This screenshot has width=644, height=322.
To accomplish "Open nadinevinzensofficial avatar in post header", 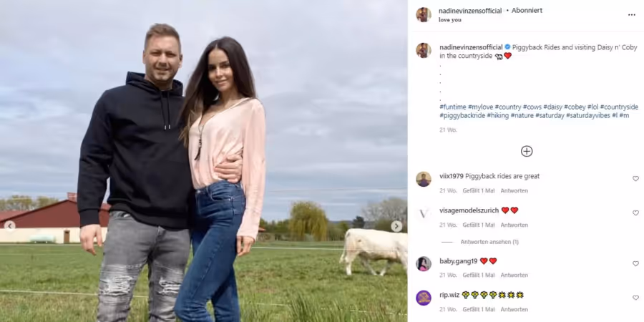I will pos(424,15).
